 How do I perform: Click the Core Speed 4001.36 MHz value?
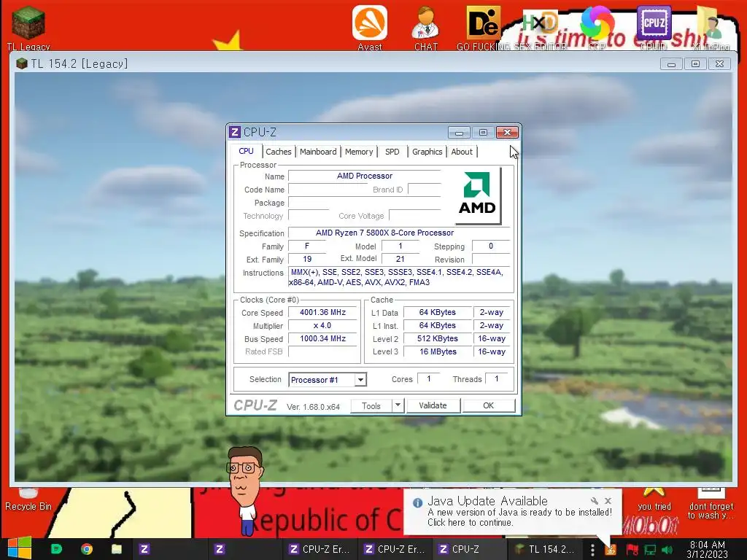322,312
